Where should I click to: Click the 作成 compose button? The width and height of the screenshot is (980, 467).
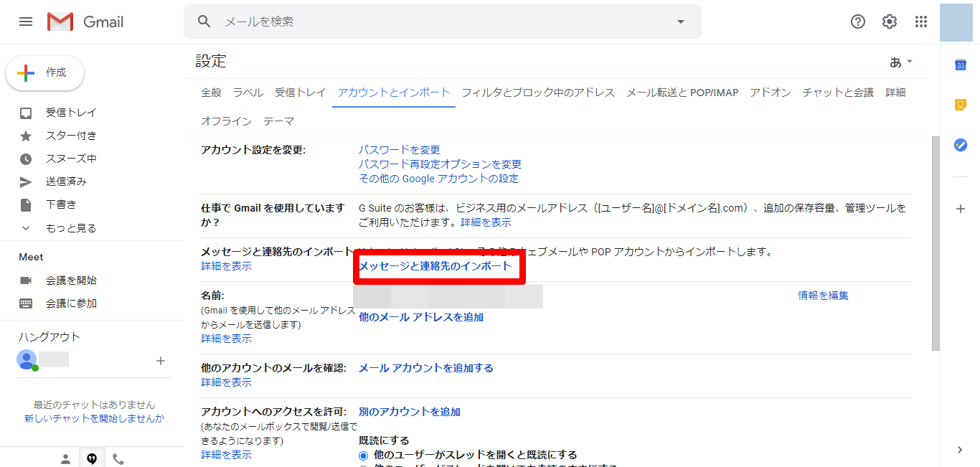click(x=45, y=72)
